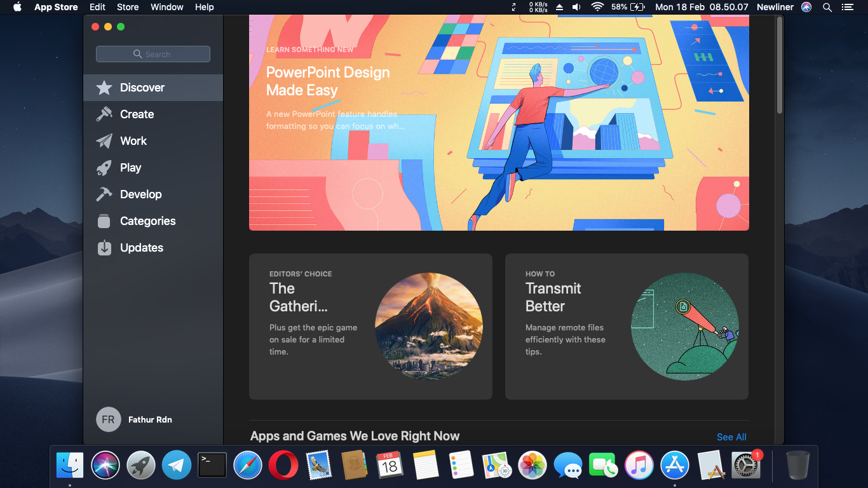
Task: Open System Preferences with badge
Action: (746, 465)
